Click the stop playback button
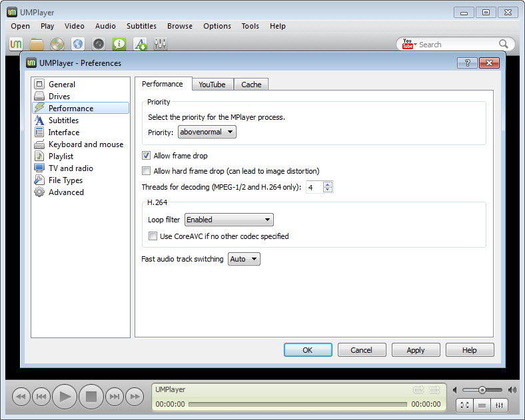 [x=91, y=397]
